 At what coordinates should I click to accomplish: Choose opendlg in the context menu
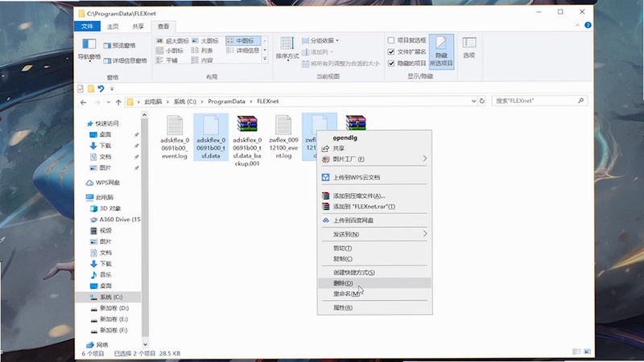[374, 138]
